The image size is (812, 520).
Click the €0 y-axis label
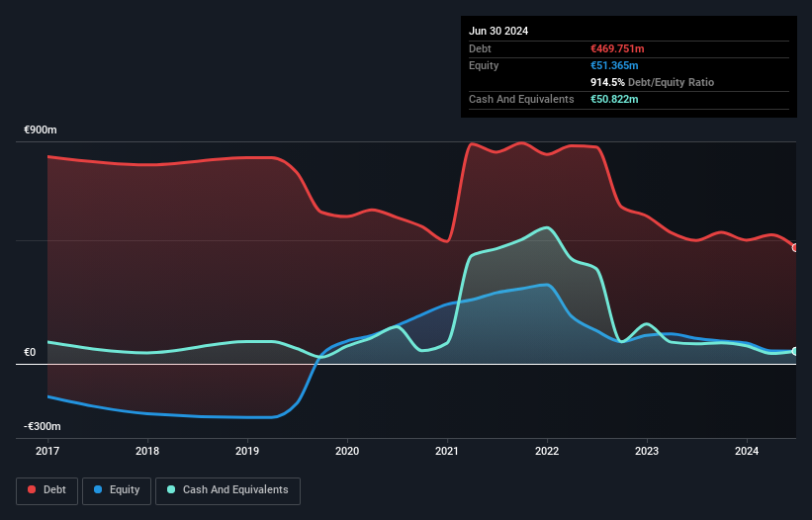pyautogui.click(x=30, y=352)
